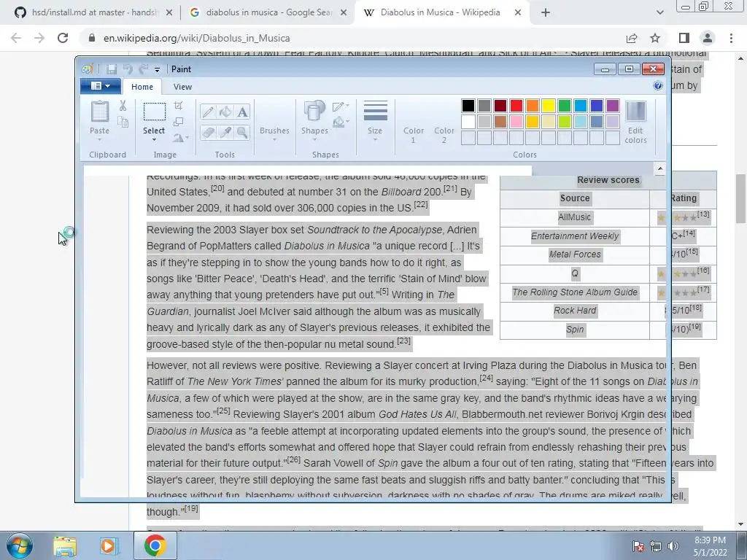Click the Cut scissors icon
The width and height of the screenshot is (747, 560).
tap(123, 106)
